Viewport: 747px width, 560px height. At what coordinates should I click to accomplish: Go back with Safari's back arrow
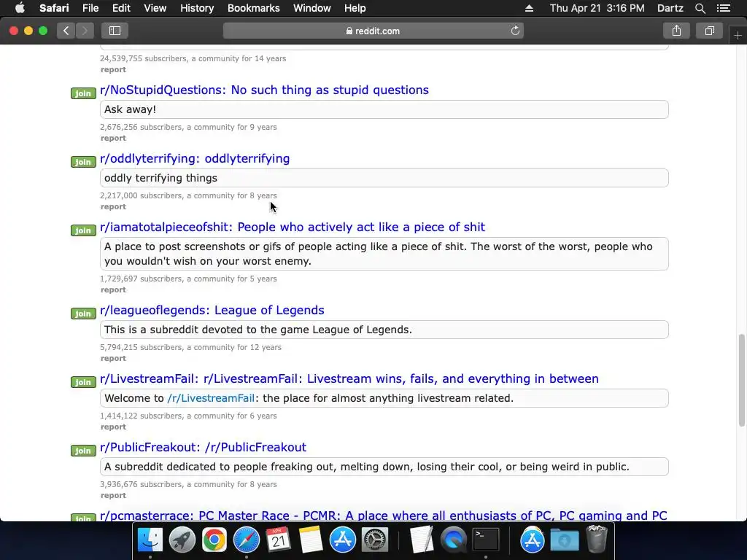pos(66,31)
